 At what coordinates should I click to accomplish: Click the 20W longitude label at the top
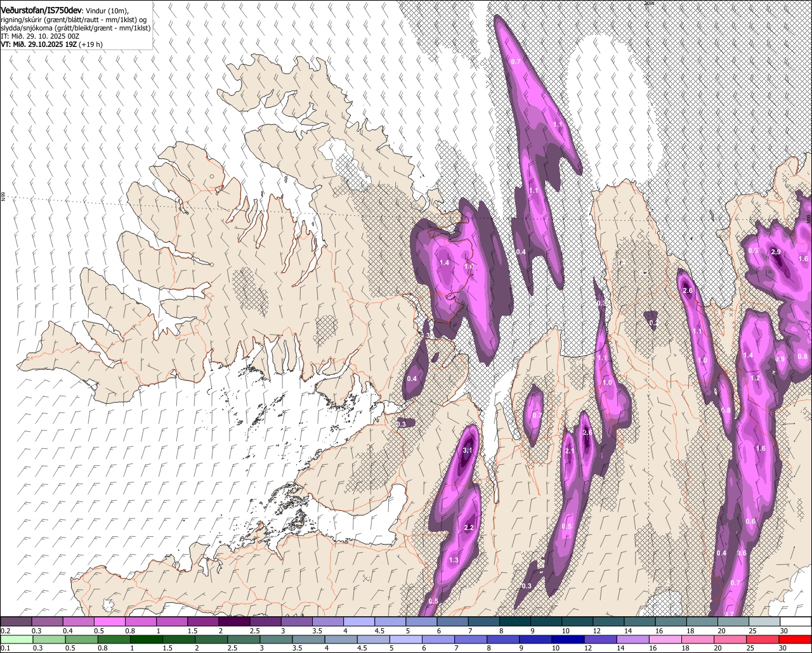tap(648, 3)
